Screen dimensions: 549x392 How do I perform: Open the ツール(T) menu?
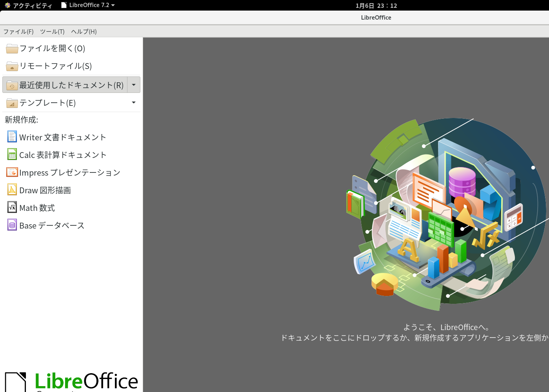coord(52,31)
